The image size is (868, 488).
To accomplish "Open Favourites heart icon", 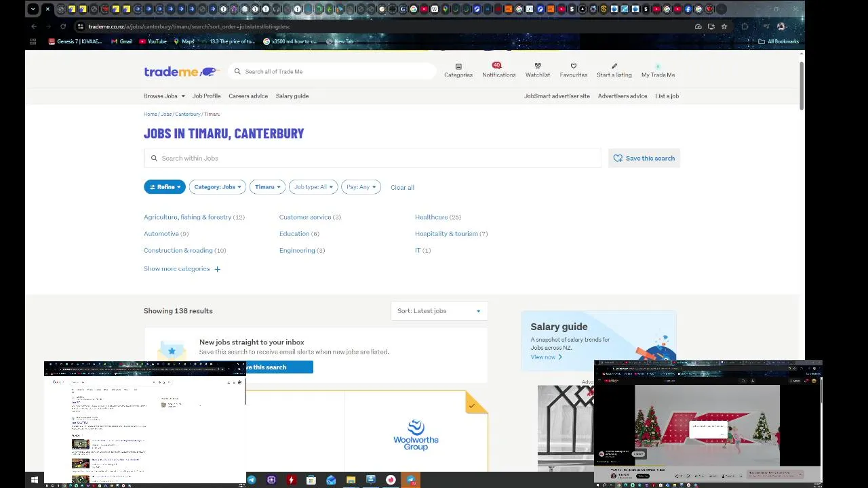I will (x=573, y=66).
